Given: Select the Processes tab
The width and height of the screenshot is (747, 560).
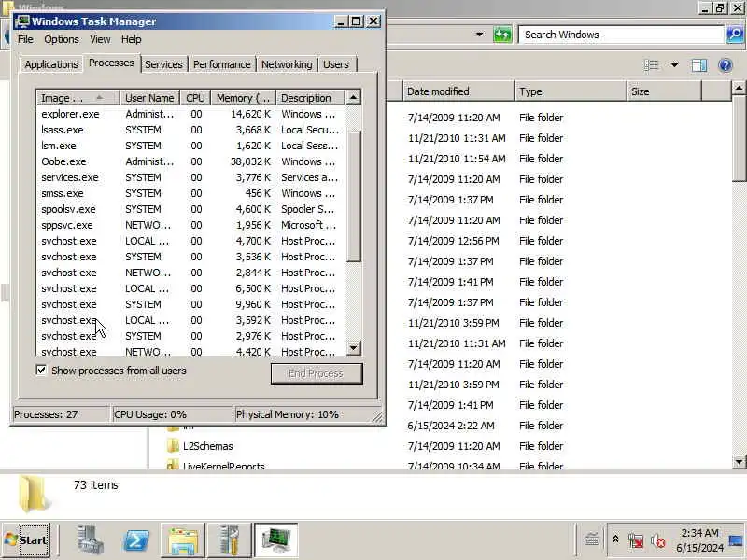Looking at the screenshot, I should (111, 63).
